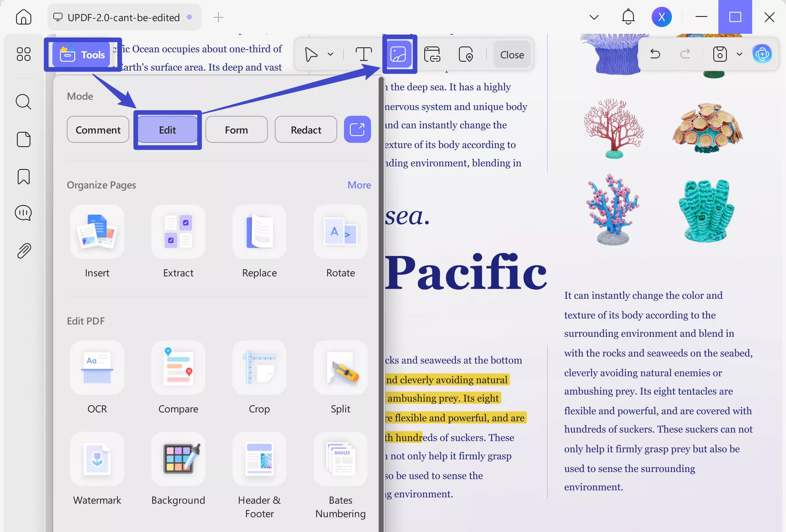Click the Undo icon

655,54
